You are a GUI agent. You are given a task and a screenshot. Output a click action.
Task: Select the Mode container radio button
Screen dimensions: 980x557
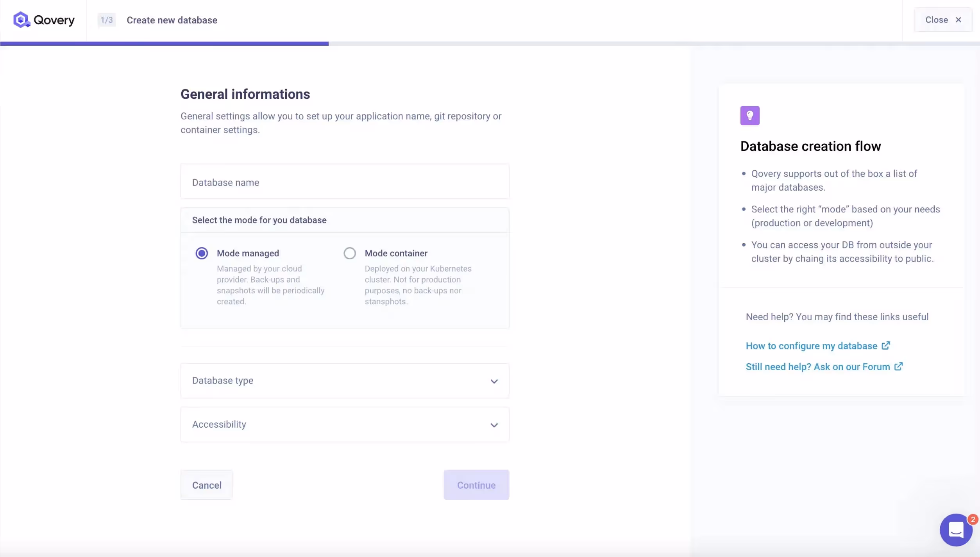point(349,253)
